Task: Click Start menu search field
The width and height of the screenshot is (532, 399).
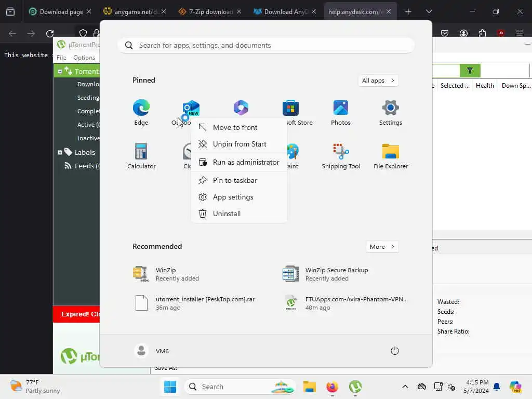Action: [x=266, y=45]
